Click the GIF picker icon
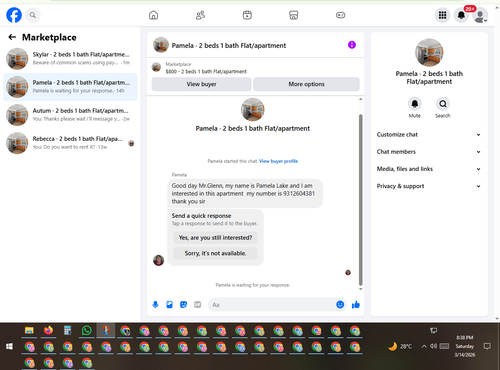This screenshot has height=370, width=500. pos(197,304)
